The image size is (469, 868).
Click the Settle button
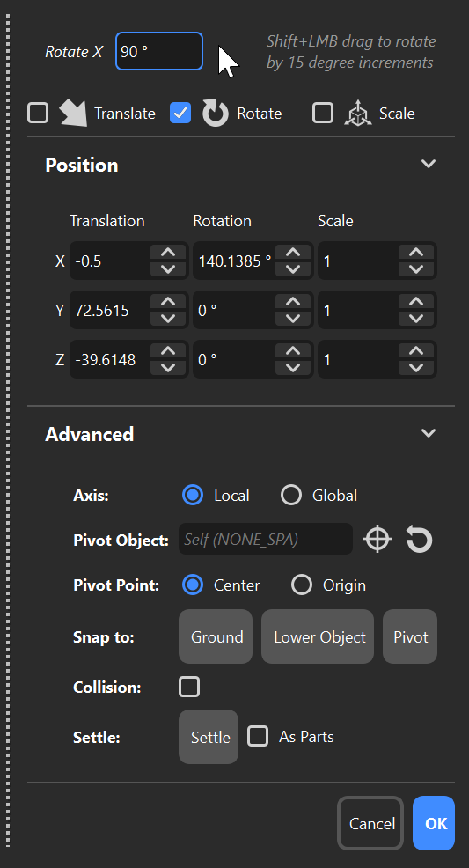click(209, 737)
